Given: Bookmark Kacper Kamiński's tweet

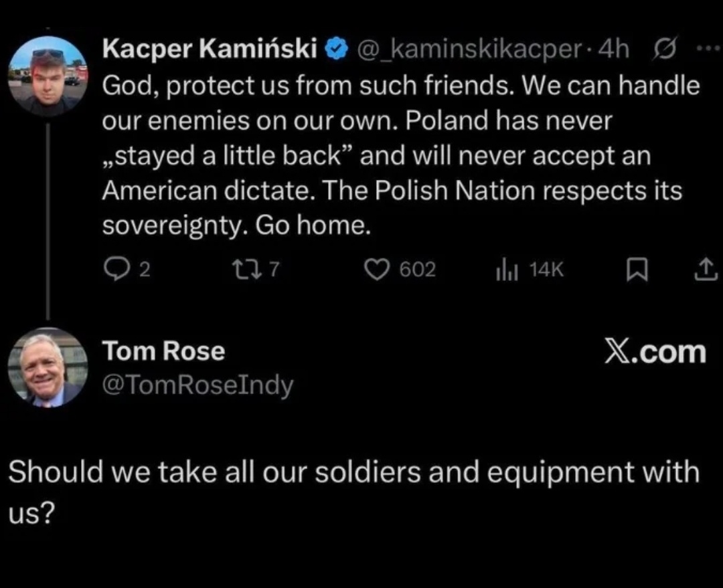Looking at the screenshot, I should [634, 270].
